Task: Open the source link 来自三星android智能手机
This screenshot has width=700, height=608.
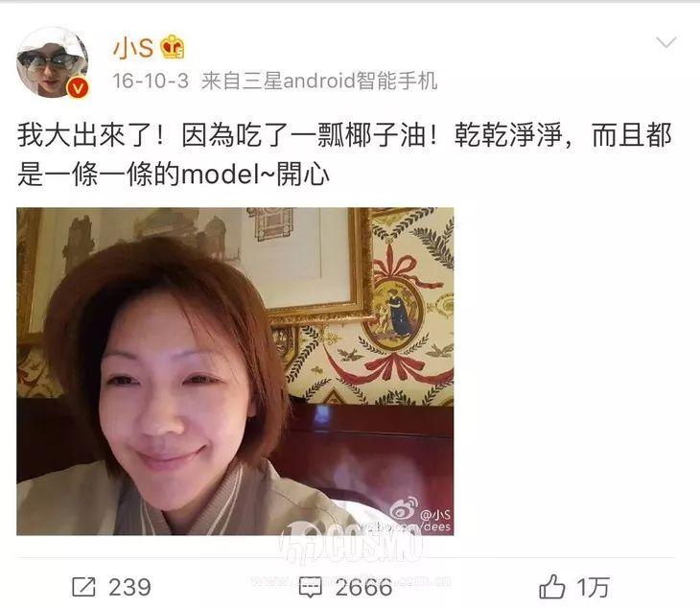Action: click(319, 82)
